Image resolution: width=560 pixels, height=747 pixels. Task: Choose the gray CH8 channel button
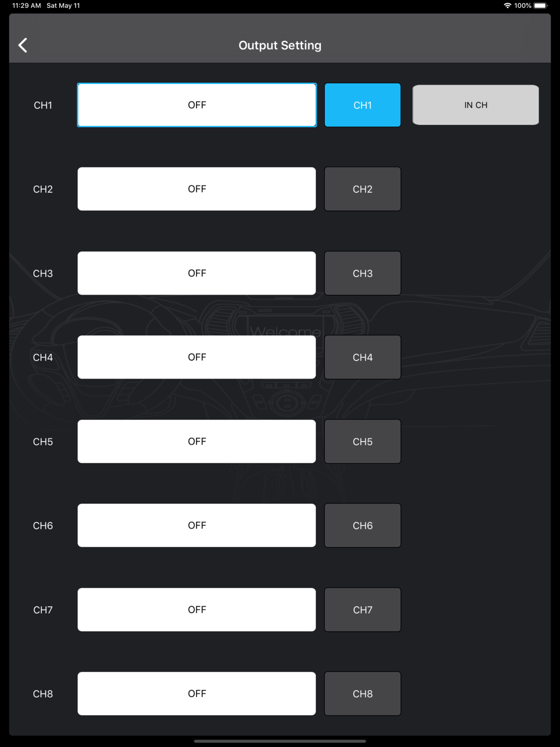[362, 693]
